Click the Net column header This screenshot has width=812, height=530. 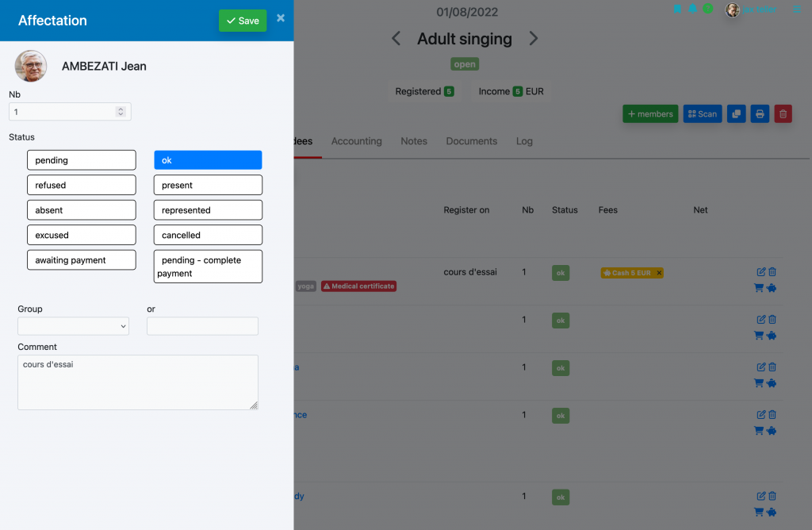pos(700,209)
